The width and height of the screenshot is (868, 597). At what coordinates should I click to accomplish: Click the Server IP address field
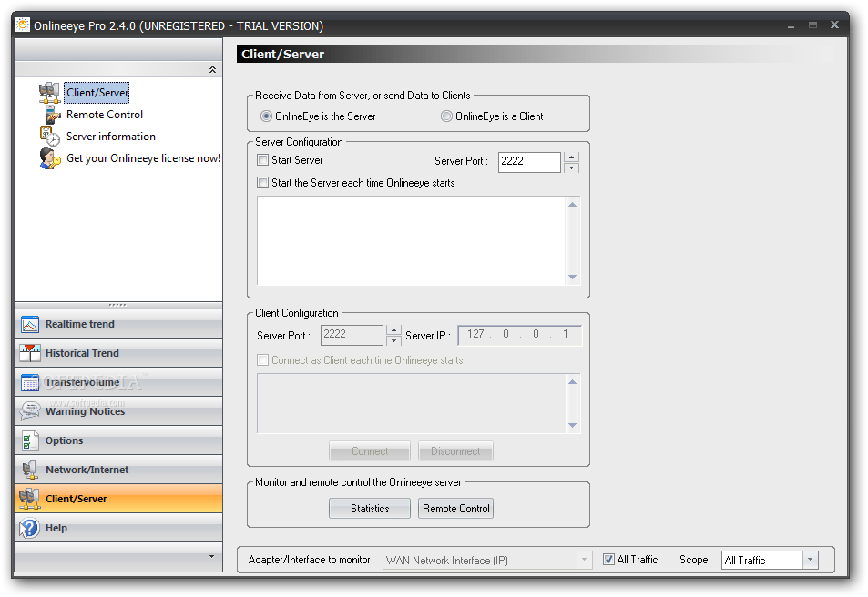[520, 335]
